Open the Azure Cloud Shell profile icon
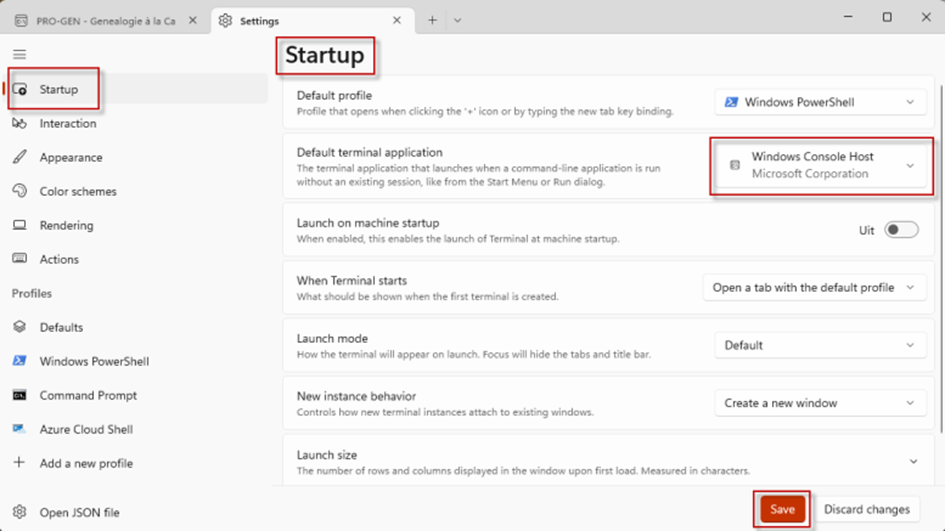945x531 pixels. 20,429
